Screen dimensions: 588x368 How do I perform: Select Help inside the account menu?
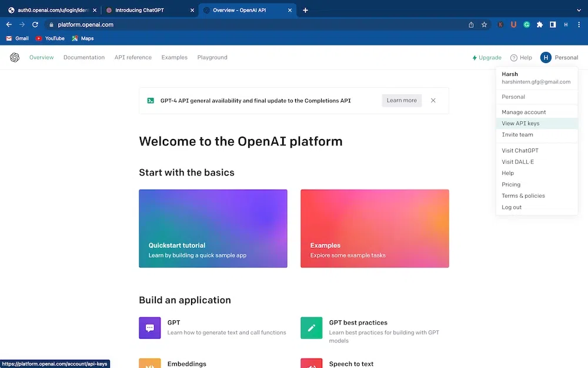coord(537,173)
